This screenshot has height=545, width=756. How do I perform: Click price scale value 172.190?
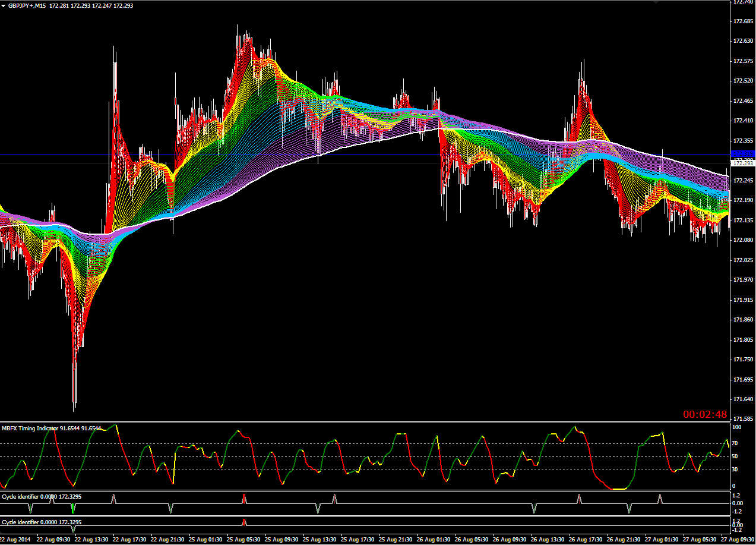tap(742, 200)
